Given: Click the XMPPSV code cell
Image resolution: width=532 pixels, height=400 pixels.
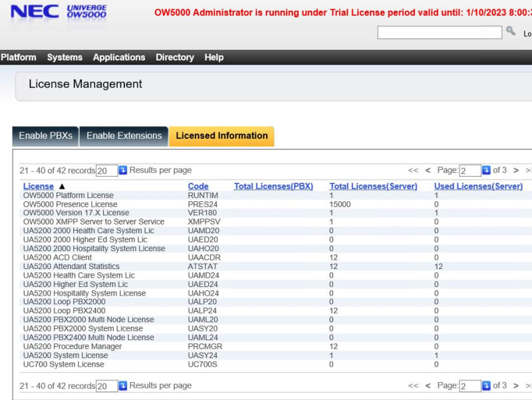Looking at the screenshot, I should click(204, 222).
